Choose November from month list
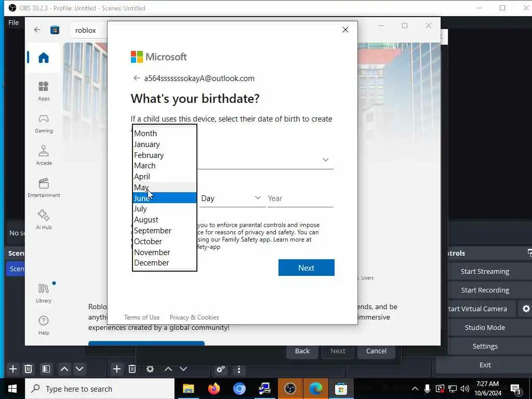 click(165, 252)
